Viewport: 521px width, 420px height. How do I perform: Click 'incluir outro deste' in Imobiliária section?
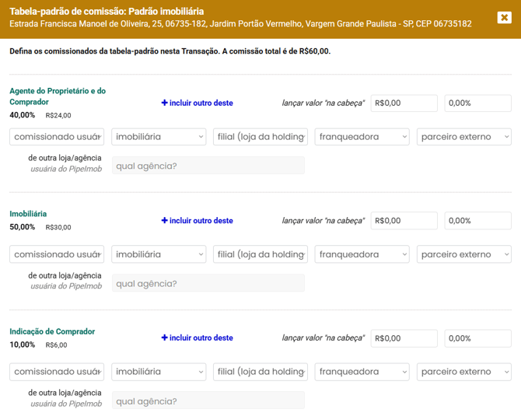[197, 221]
